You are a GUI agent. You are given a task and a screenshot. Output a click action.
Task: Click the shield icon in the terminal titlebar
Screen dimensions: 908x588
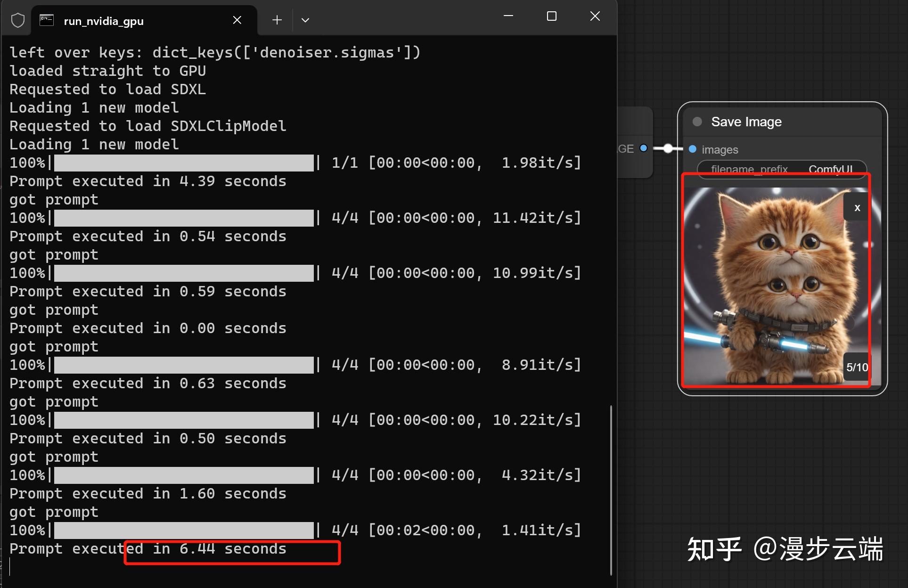click(x=17, y=20)
